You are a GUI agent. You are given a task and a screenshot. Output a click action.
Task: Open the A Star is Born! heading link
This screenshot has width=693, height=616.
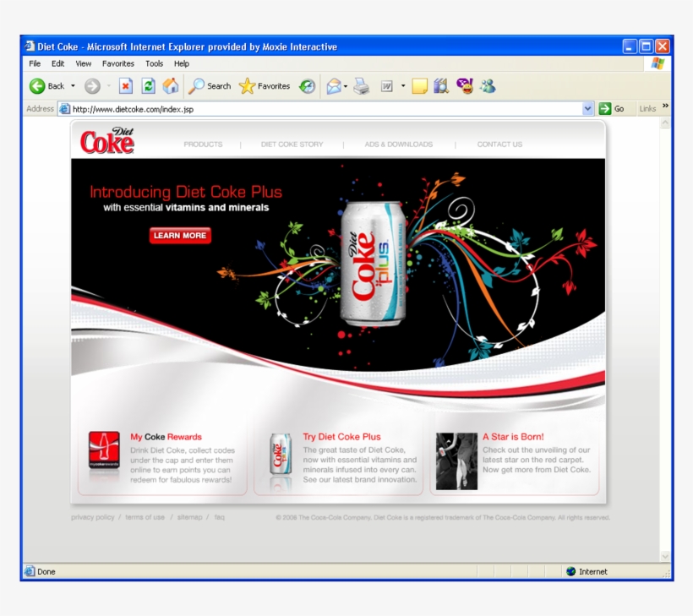click(x=513, y=437)
